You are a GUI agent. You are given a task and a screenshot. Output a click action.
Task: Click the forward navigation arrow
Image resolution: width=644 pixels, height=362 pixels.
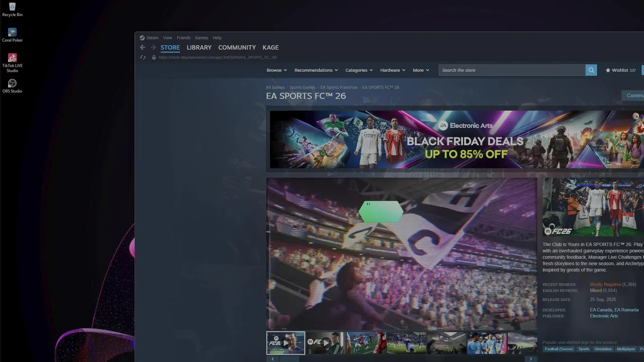coord(153,47)
